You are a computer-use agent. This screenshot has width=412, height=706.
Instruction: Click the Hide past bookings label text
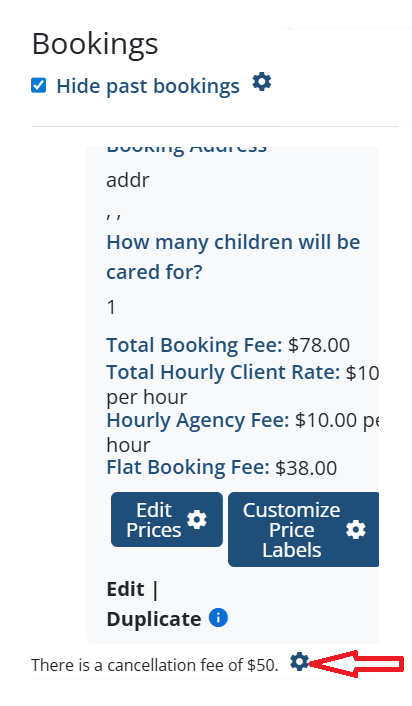[148, 86]
